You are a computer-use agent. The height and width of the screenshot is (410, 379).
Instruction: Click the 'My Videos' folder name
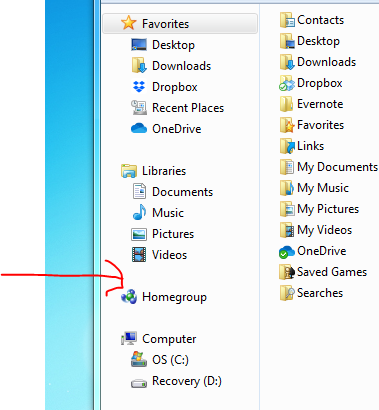tap(324, 230)
